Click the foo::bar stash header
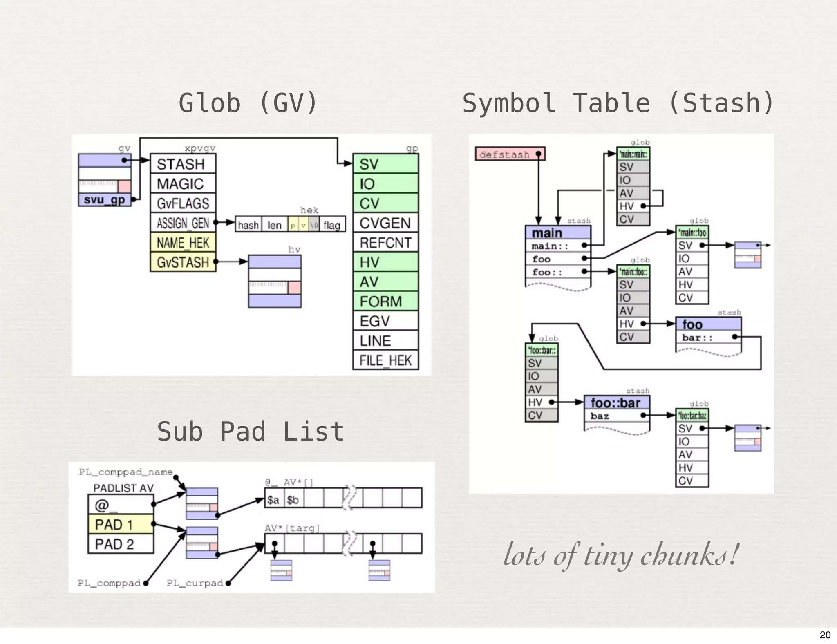The width and height of the screenshot is (837, 644). [x=616, y=402]
